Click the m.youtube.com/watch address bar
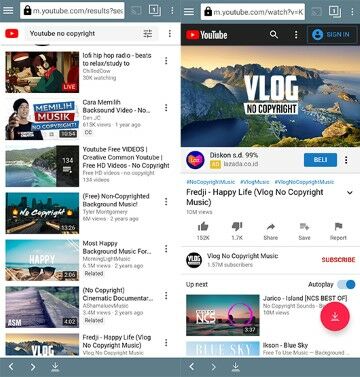Image resolution: width=360 pixels, height=377 pixels. tap(253, 12)
